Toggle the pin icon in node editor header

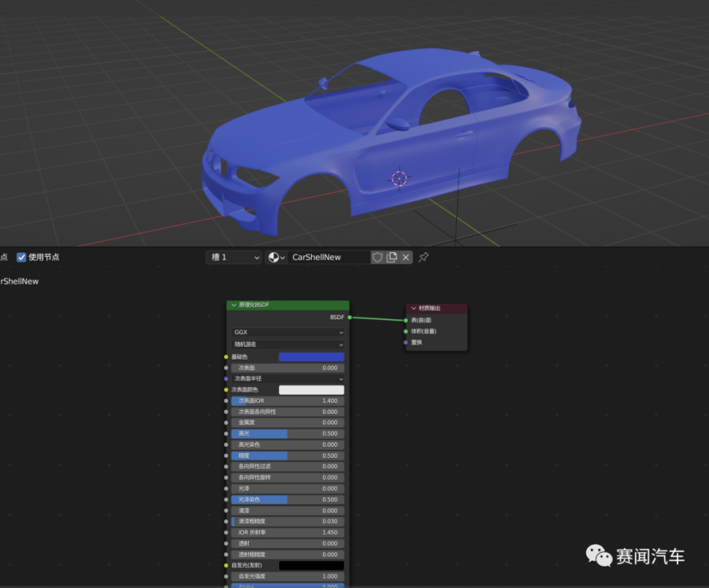click(424, 258)
